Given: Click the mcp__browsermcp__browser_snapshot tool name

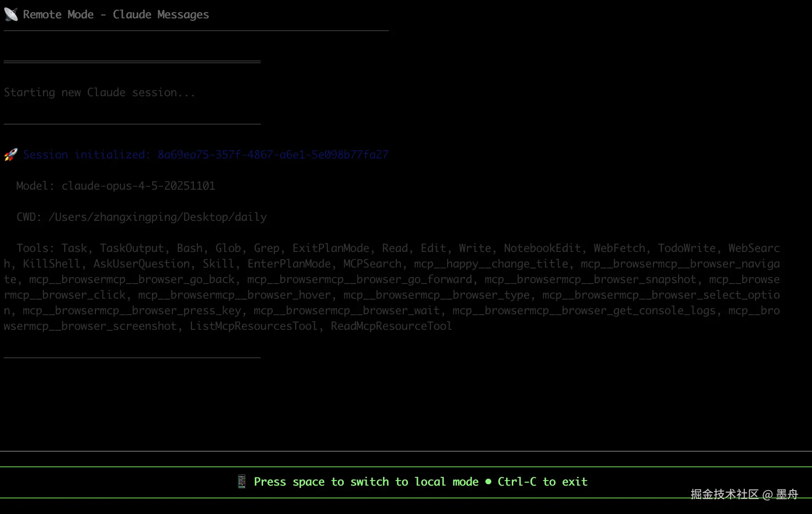Looking at the screenshot, I should [x=591, y=279].
